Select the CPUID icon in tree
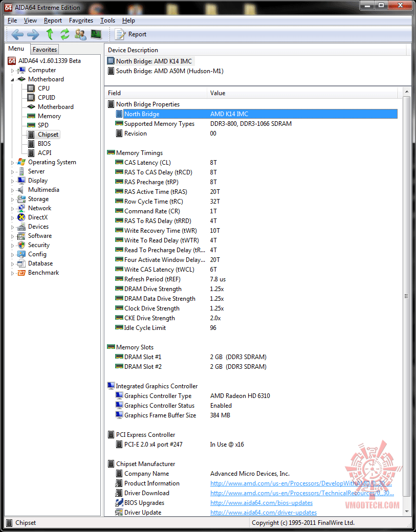The height and width of the screenshot is (532, 416). point(31,97)
